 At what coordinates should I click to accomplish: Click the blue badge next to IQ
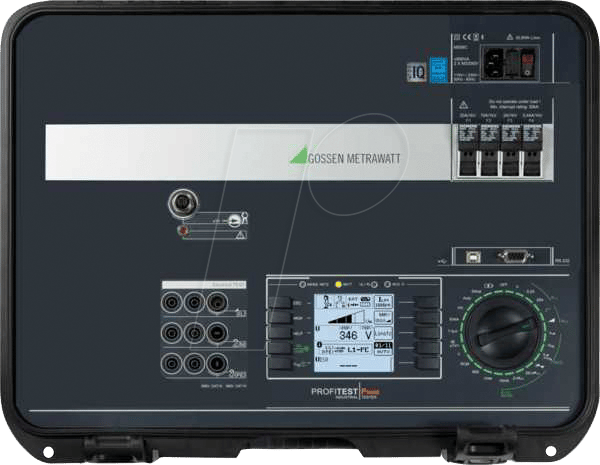(x=439, y=70)
